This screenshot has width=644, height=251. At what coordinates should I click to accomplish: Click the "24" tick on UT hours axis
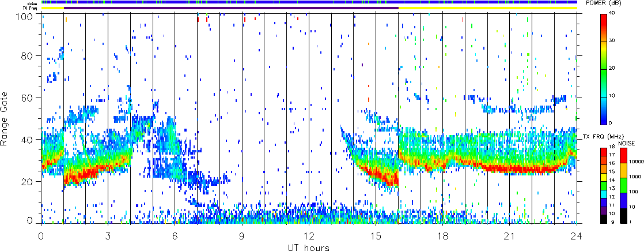point(577,236)
